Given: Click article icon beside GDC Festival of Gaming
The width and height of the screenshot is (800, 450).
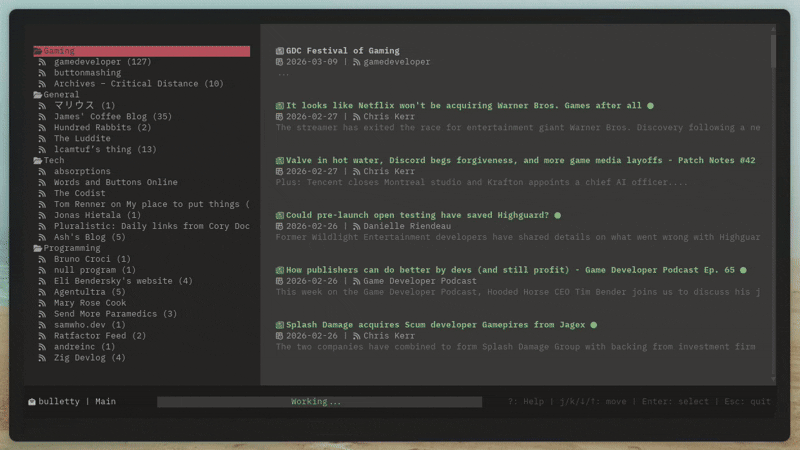Looking at the screenshot, I should (x=280, y=51).
